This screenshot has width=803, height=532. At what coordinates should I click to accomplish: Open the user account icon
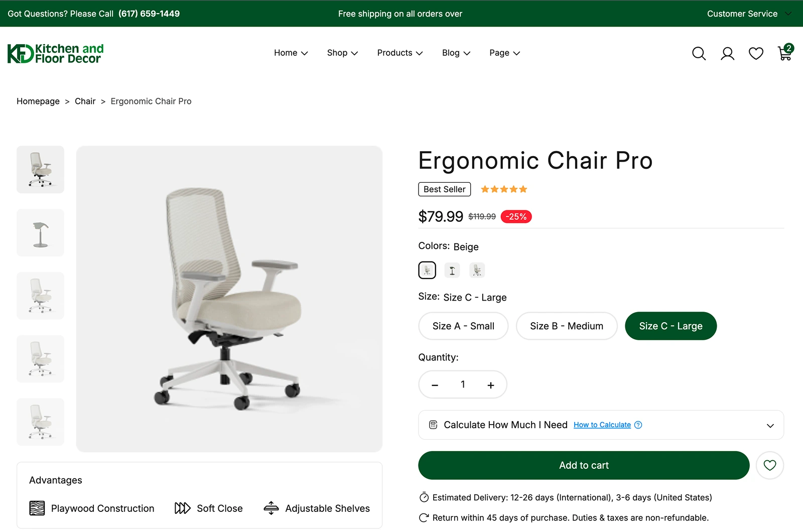727,53
